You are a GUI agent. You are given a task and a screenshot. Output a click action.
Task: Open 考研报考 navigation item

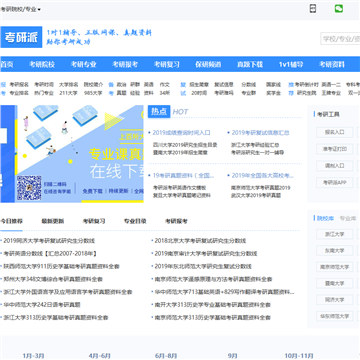coord(125,64)
